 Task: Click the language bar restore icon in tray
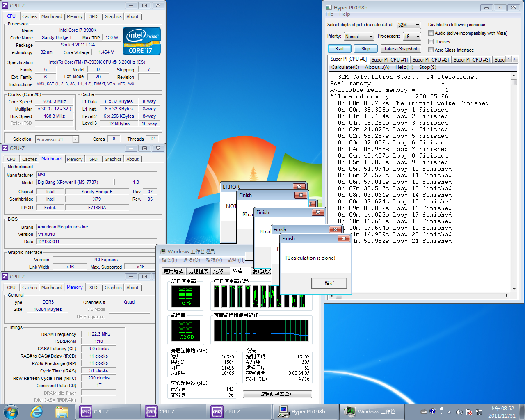coord(441,409)
